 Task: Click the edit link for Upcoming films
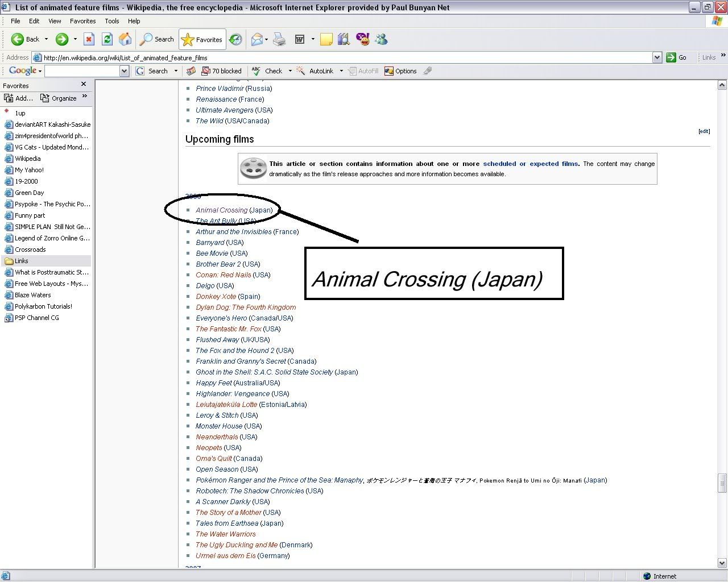click(704, 131)
